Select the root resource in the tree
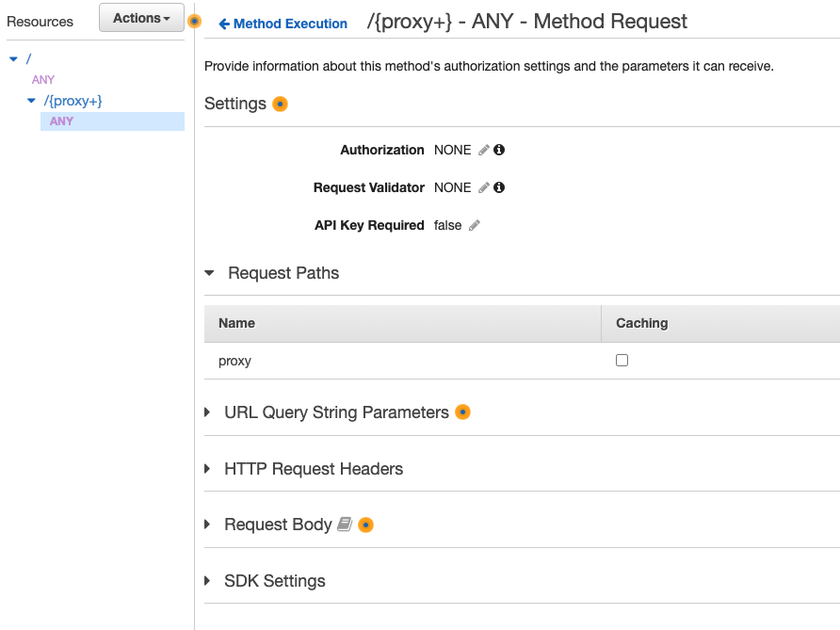 [x=27, y=57]
